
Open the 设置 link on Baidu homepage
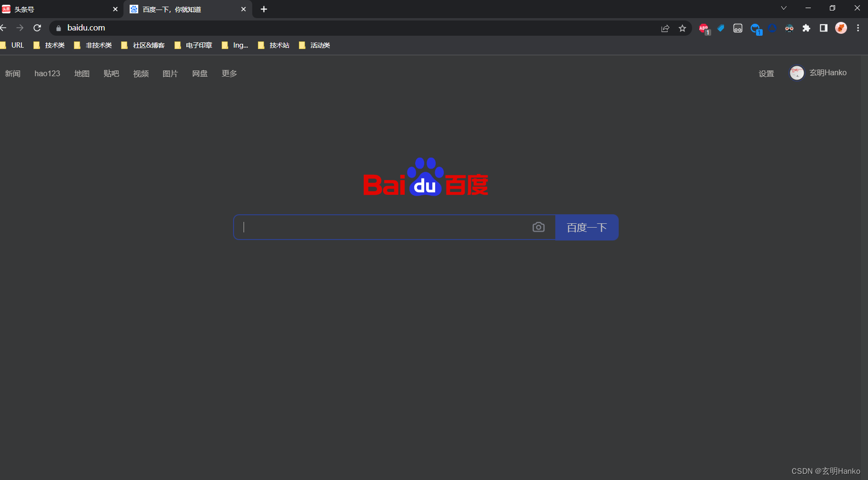[x=766, y=73]
